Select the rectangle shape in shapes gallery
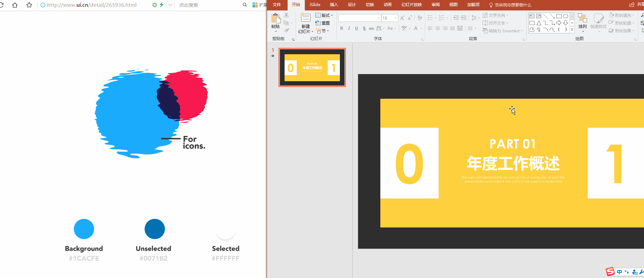The height and width of the screenshot is (278, 644). (559, 16)
